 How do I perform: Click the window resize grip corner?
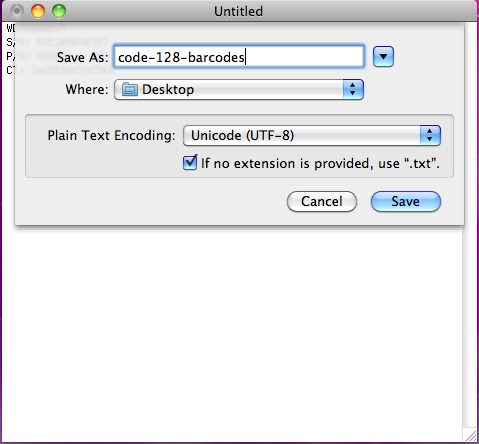470,435
